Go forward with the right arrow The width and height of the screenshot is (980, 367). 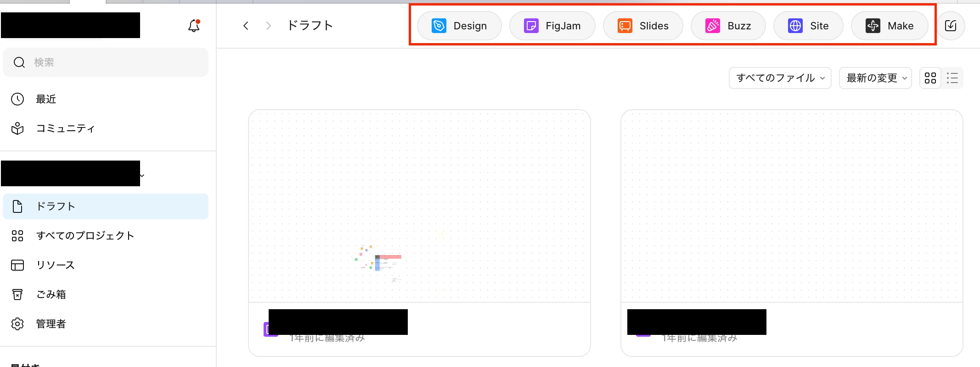pos(269,26)
